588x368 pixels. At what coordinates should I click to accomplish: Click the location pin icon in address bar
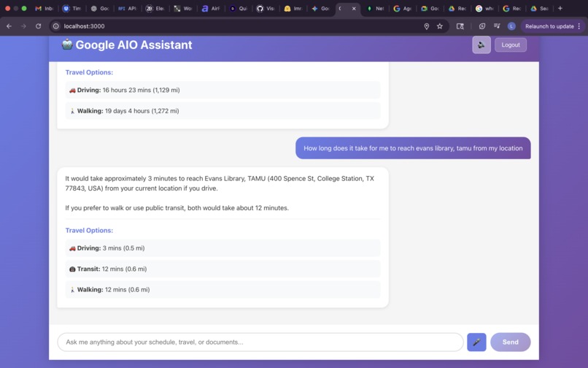pos(427,26)
